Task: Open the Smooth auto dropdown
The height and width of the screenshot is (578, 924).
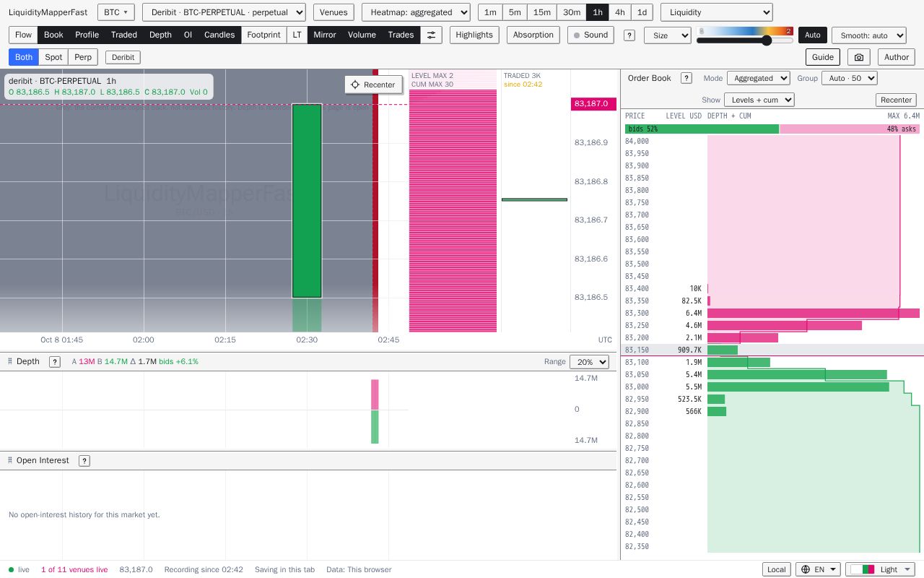Action: (x=869, y=35)
